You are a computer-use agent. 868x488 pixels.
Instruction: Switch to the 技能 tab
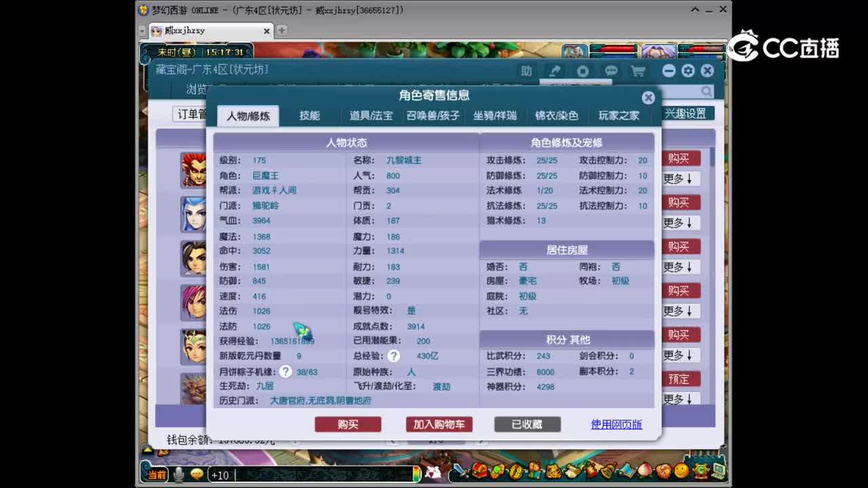tap(310, 116)
